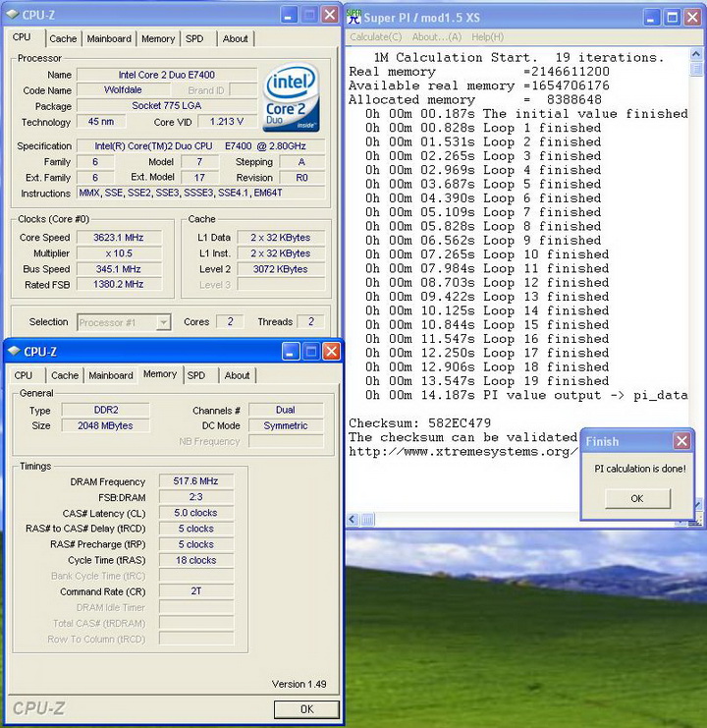The image size is (707, 728).
Task: Click the CPU-Z icon in Memory window title bar
Action: coord(14,352)
